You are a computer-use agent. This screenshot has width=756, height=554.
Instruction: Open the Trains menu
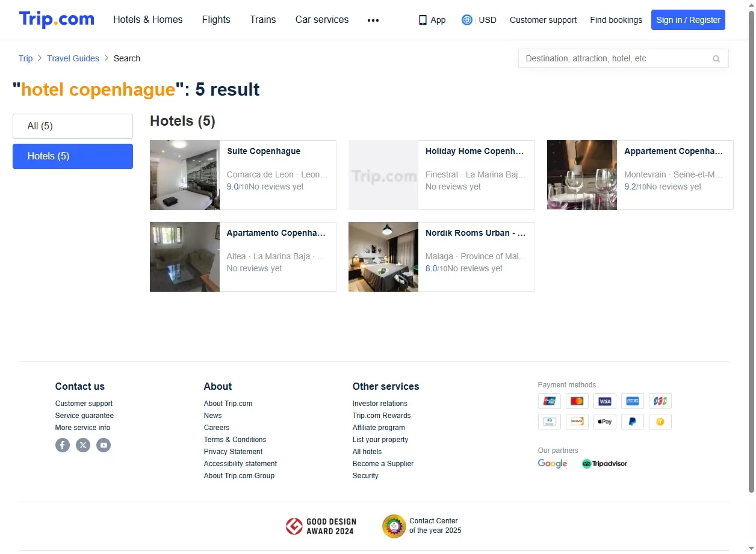[263, 19]
